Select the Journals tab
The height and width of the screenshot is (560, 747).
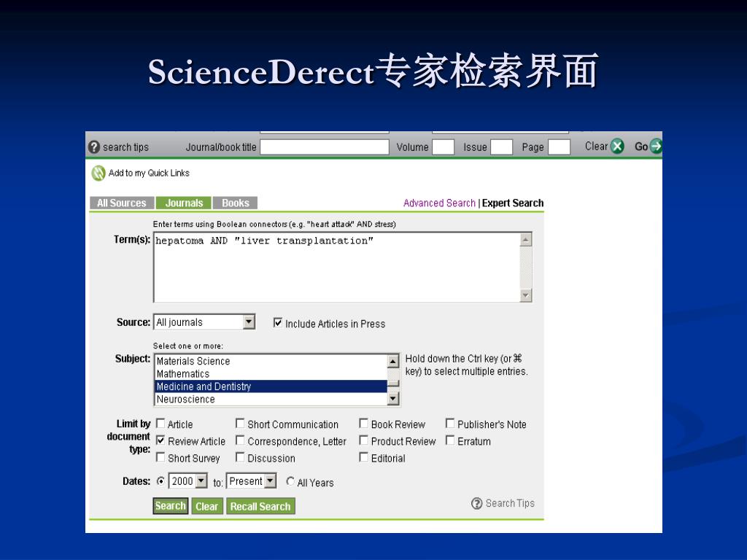(x=184, y=203)
